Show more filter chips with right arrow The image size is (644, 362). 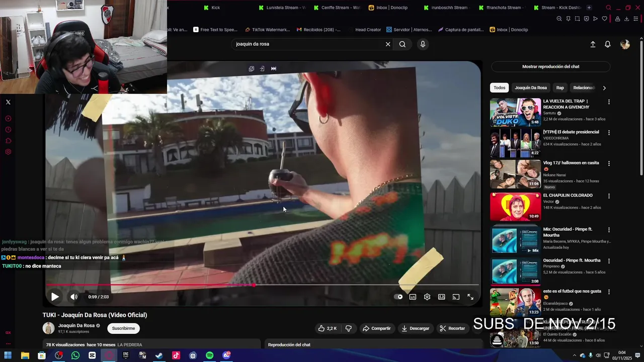coord(604,88)
